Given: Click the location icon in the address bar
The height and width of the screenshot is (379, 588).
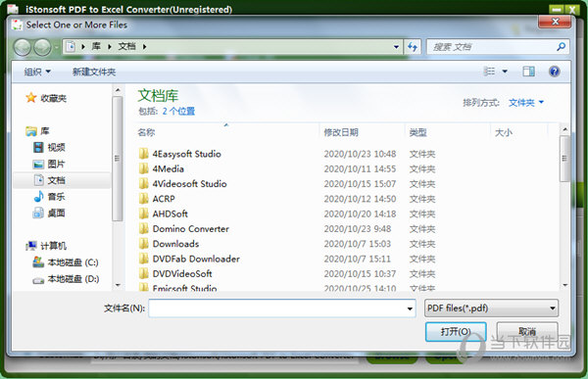Looking at the screenshot, I should tap(71, 46).
